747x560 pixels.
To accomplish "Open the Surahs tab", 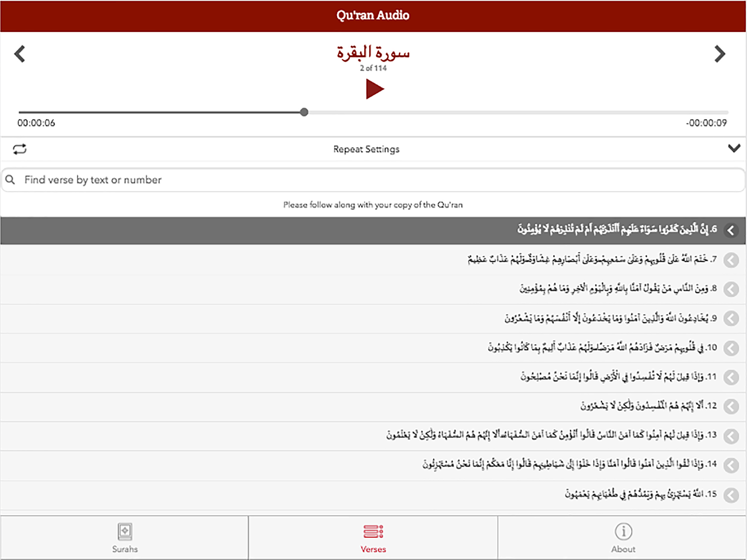I will [x=125, y=537].
